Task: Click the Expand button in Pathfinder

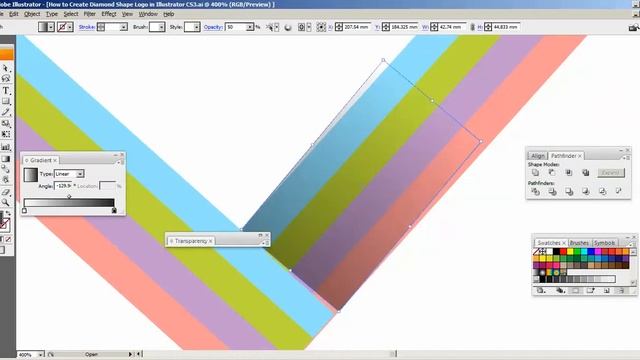Action: [611, 173]
